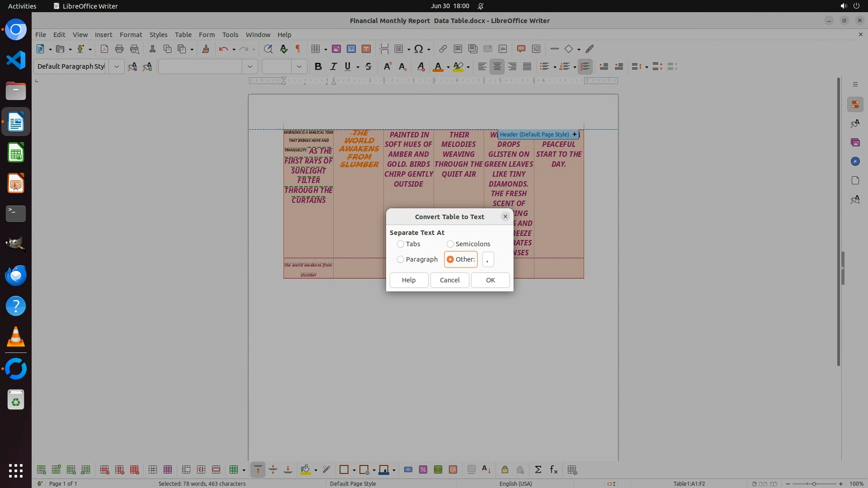Open the sidebar Navigator compass icon
Image resolution: width=868 pixels, height=488 pixels.
point(855,161)
